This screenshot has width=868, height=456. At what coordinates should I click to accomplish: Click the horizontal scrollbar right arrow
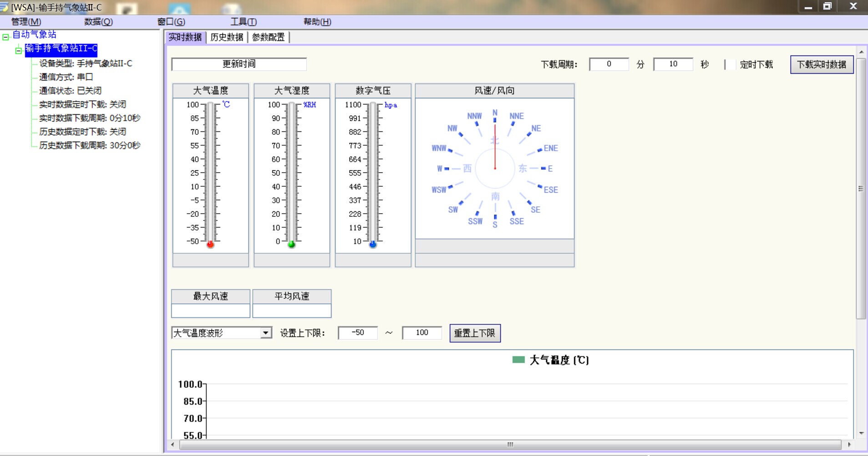pyautogui.click(x=849, y=444)
